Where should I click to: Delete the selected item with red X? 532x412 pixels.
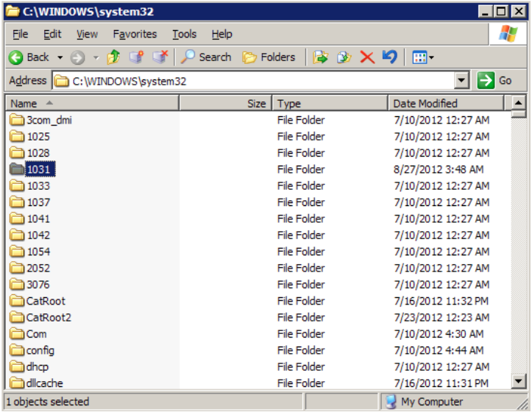(x=367, y=57)
